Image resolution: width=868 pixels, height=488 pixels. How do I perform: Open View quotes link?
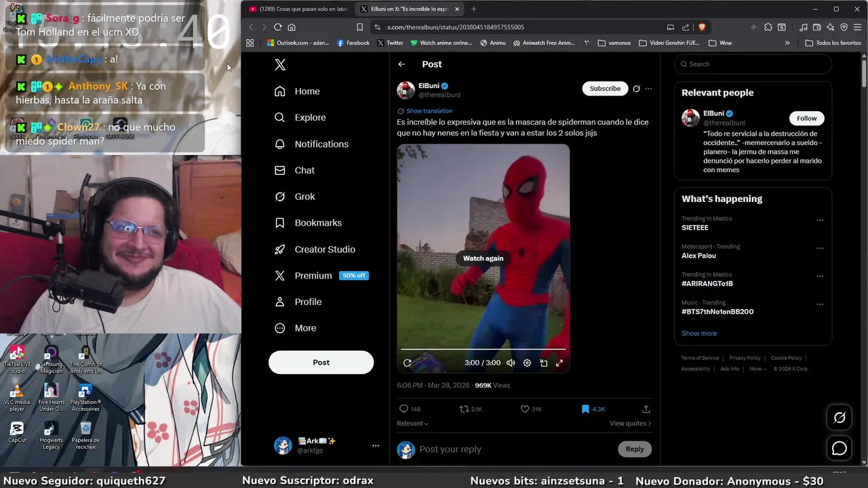[630, 424]
